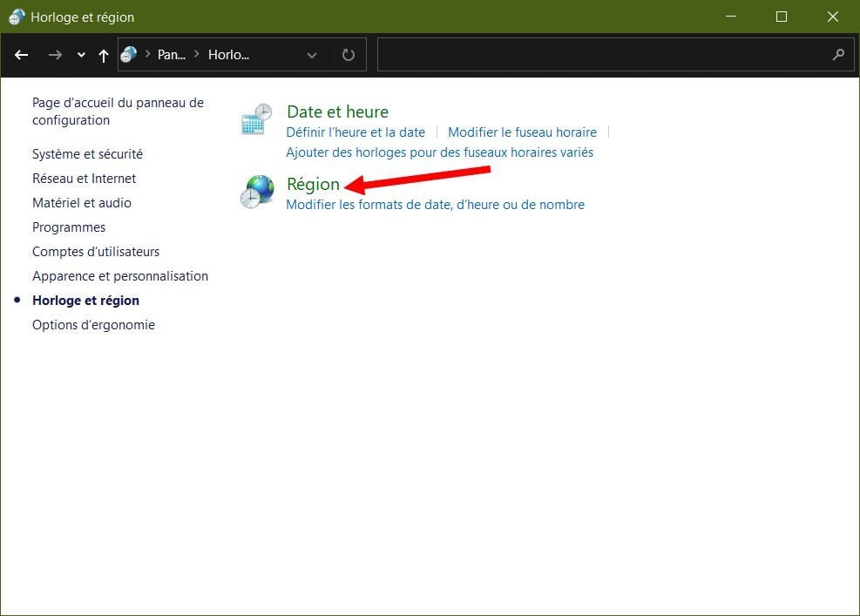Focus the Control Panel search box

pos(615,55)
